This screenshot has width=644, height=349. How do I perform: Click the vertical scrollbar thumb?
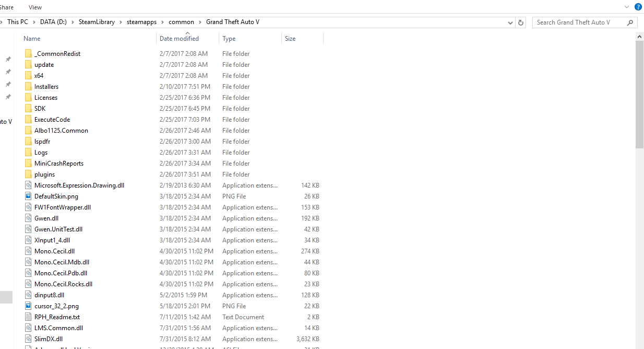(x=639, y=95)
